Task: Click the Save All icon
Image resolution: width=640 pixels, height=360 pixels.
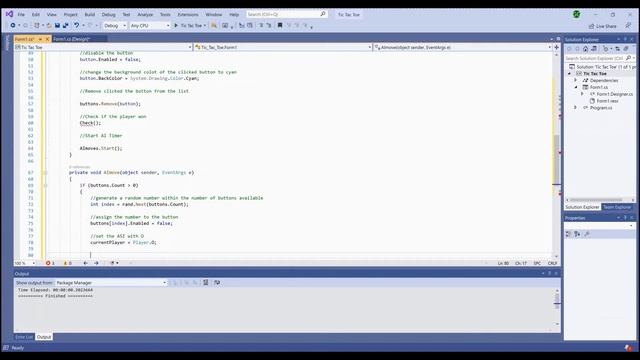Action: (65, 25)
